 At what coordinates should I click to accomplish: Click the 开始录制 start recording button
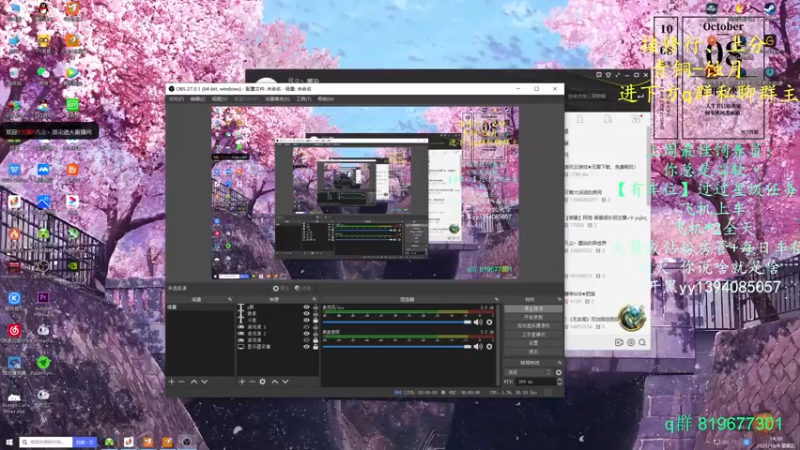(x=533, y=317)
